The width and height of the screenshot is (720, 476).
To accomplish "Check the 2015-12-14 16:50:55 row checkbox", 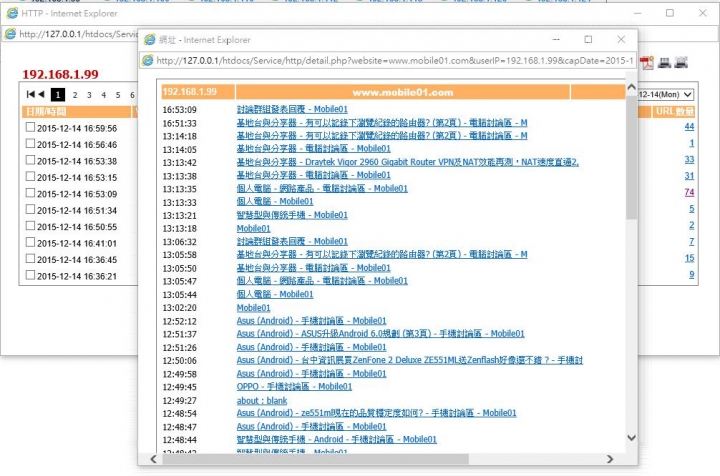I will [x=30, y=226].
